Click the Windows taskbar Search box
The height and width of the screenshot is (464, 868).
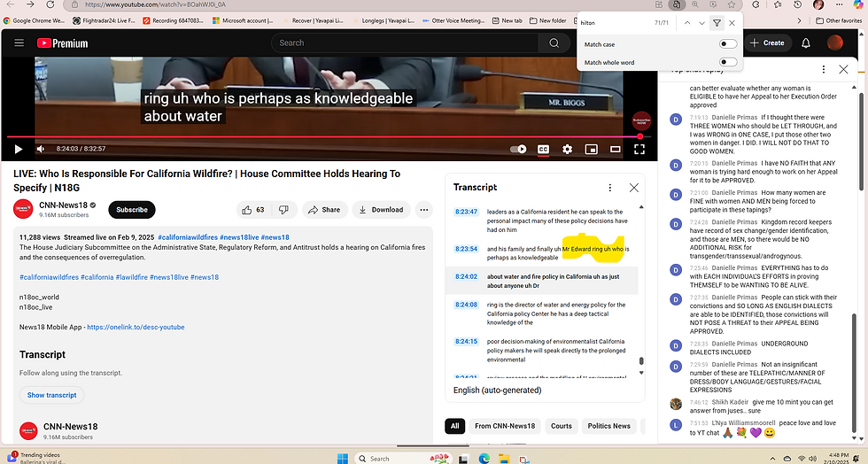(404, 458)
